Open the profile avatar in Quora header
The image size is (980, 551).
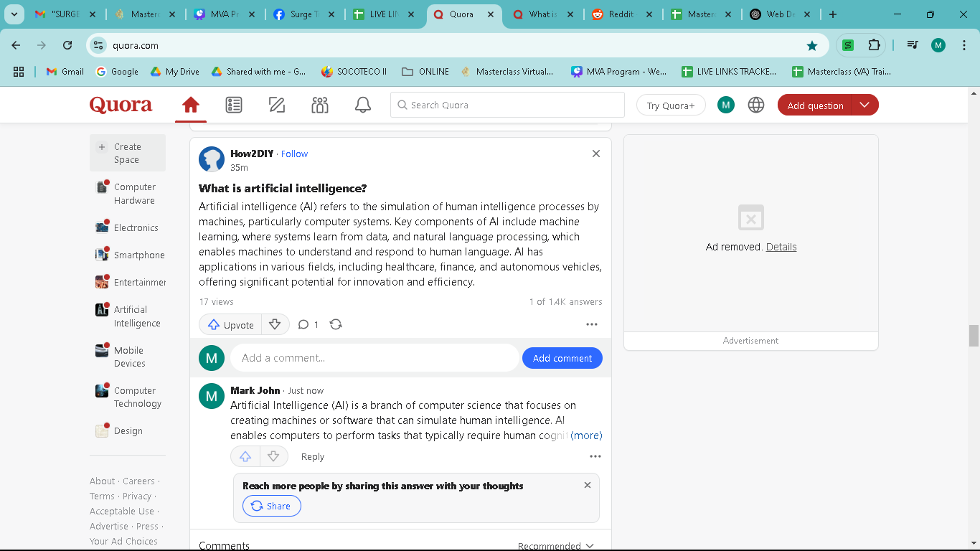(x=726, y=105)
